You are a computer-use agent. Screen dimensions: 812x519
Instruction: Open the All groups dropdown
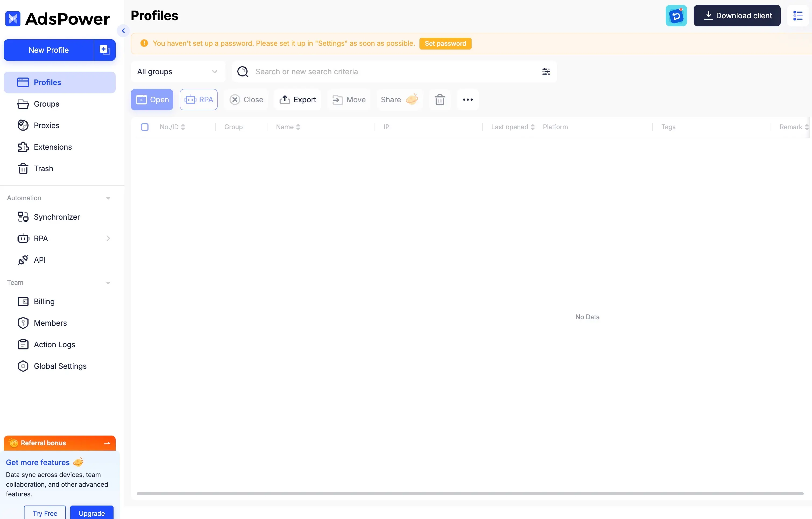point(178,72)
